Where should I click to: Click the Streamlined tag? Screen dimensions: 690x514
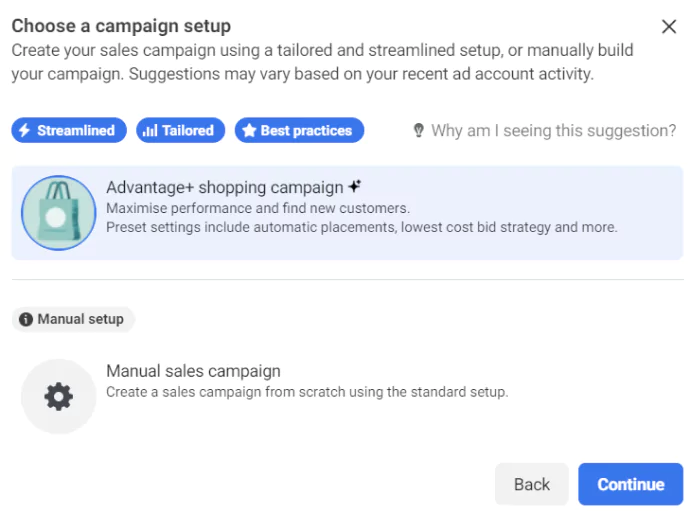[x=70, y=131]
